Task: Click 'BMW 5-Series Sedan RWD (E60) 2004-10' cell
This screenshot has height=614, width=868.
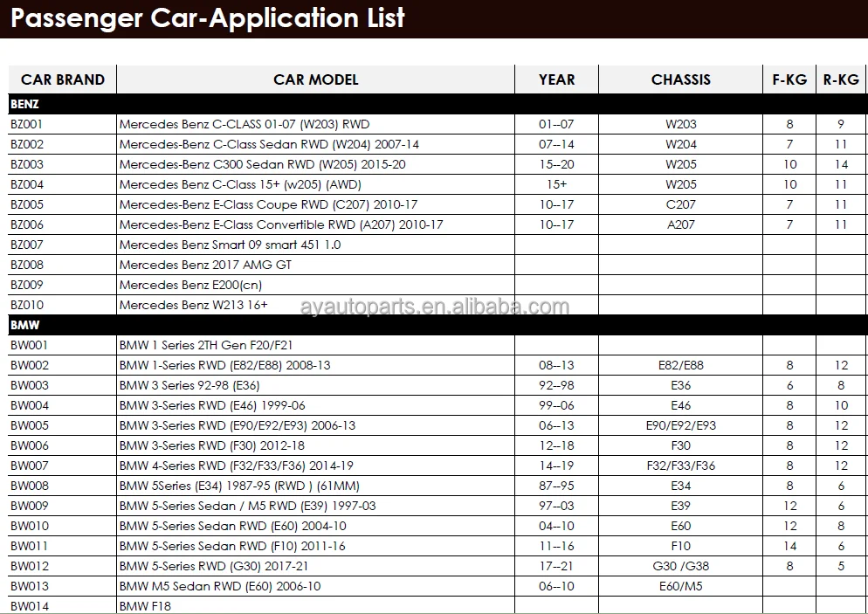Action: (x=315, y=526)
